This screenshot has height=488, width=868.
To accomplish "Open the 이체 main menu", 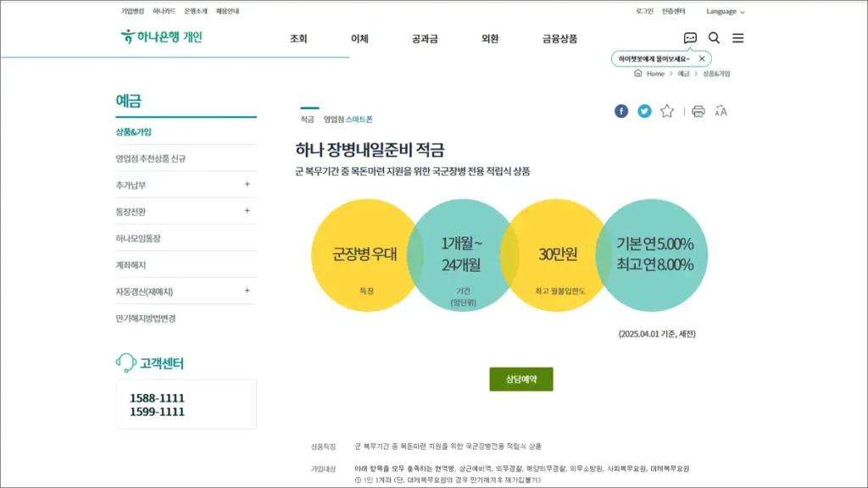I will 359,39.
